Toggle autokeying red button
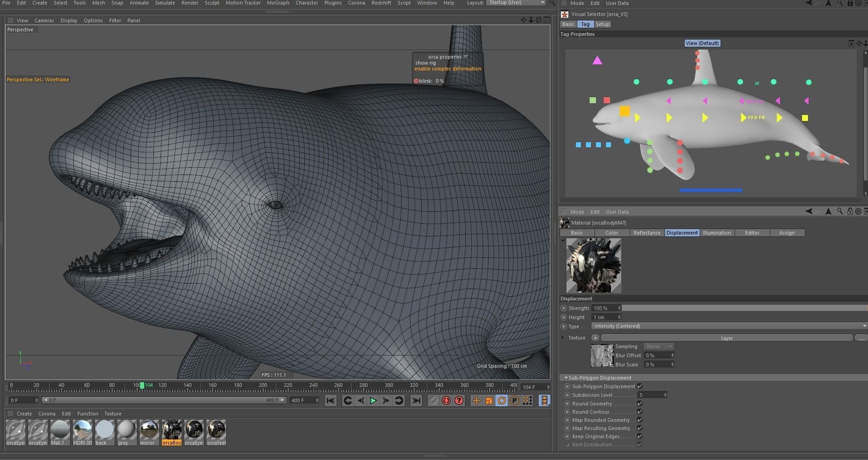The width and height of the screenshot is (868, 460). point(446,400)
